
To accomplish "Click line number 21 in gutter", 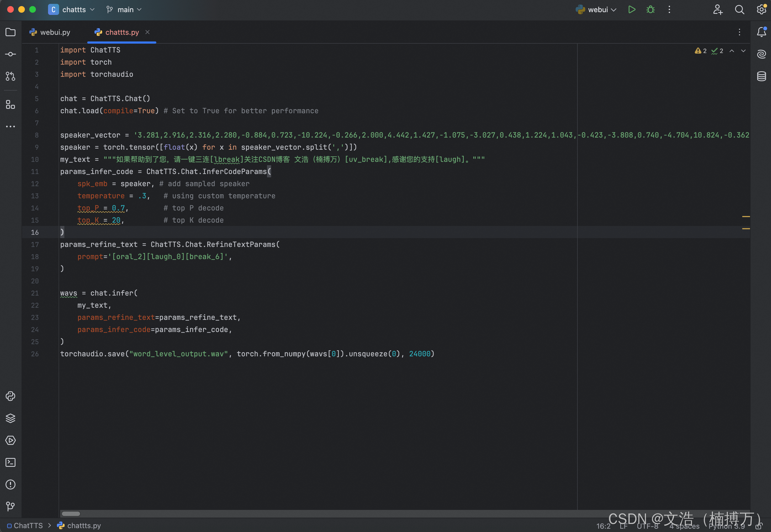I will (x=35, y=293).
